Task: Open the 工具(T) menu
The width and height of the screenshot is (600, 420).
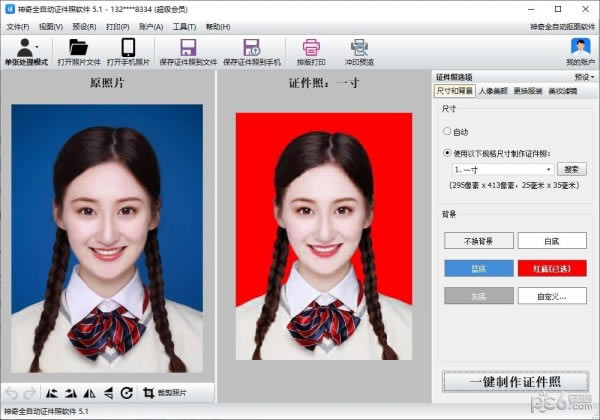Action: (x=184, y=26)
